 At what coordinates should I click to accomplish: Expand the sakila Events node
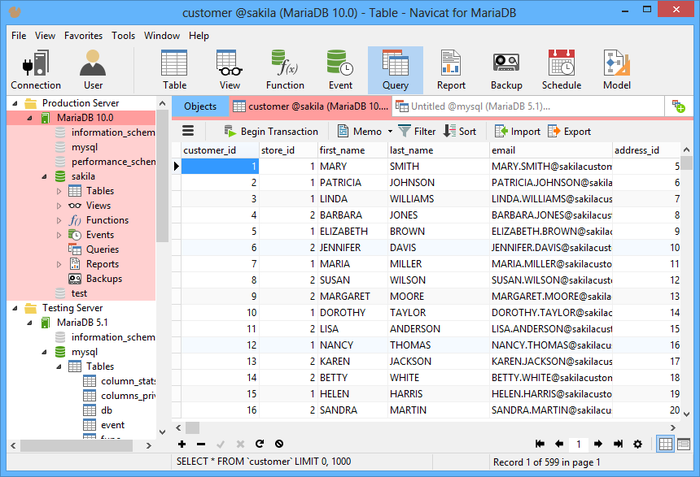(59, 235)
